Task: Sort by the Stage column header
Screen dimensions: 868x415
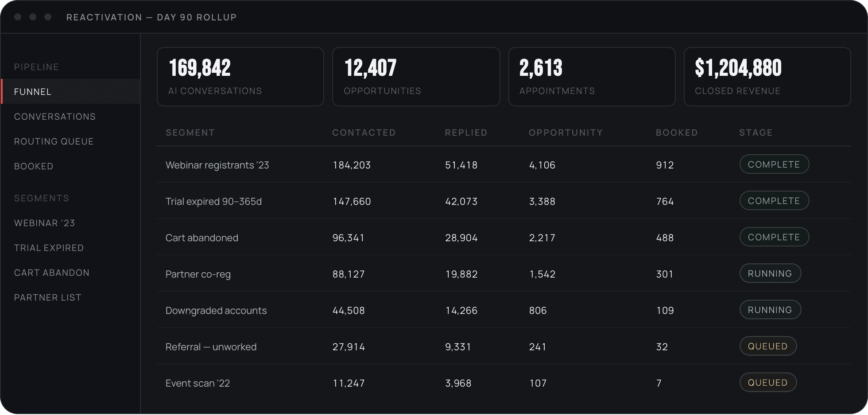Action: (x=756, y=133)
